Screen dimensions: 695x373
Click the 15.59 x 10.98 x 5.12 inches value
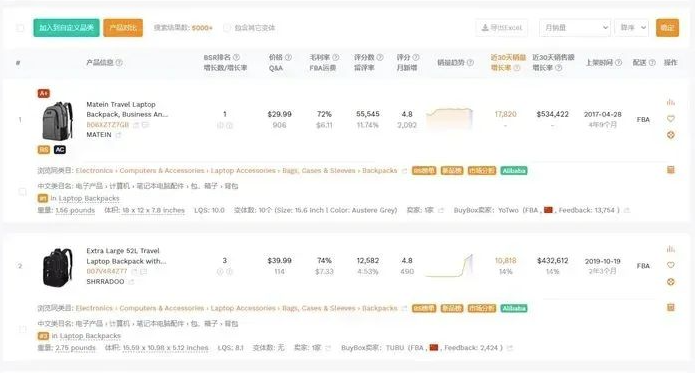click(x=165, y=348)
